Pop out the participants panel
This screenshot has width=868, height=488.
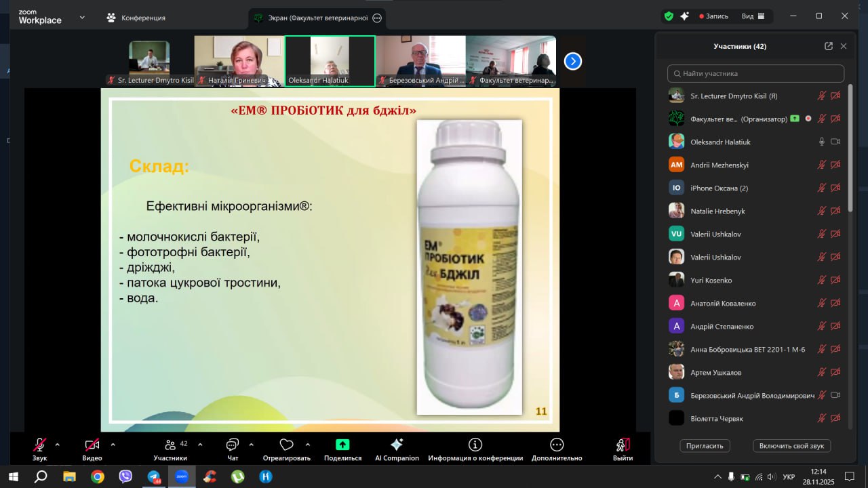coord(828,46)
